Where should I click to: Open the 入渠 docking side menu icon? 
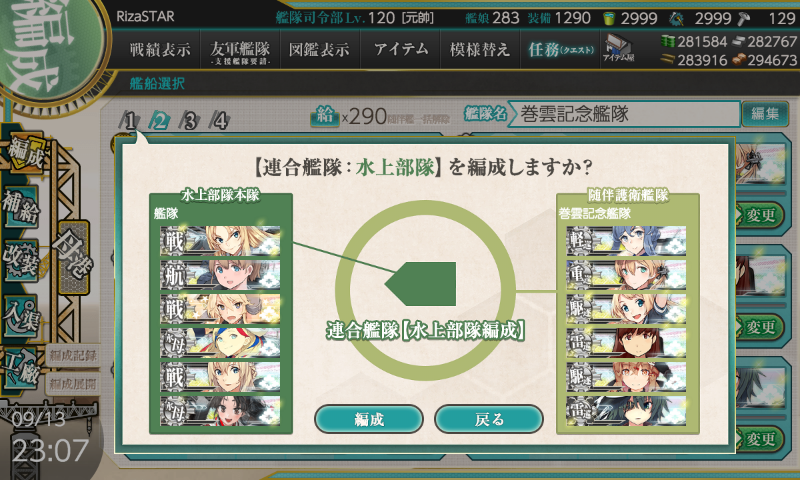pos(21,316)
